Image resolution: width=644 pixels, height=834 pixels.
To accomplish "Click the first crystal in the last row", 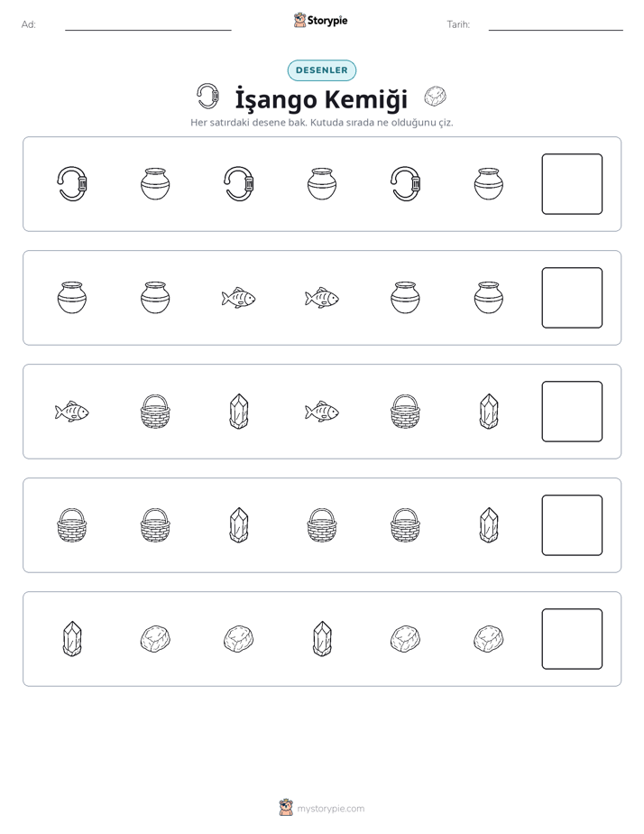I will (72, 639).
